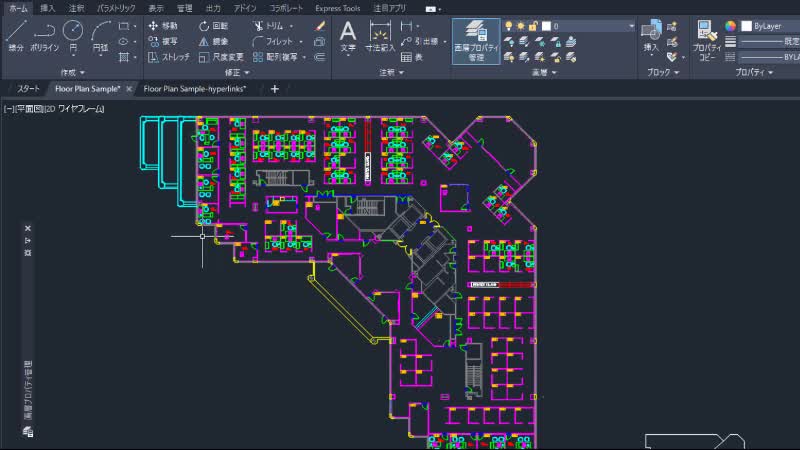
Task: Click the Scale (尺度変更) tool
Action: pyautogui.click(x=221, y=57)
